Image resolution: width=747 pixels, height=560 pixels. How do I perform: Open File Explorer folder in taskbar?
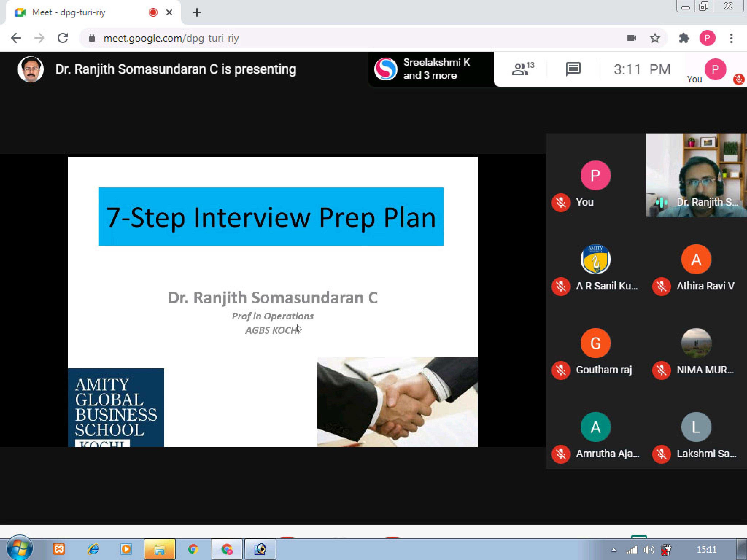tap(159, 549)
